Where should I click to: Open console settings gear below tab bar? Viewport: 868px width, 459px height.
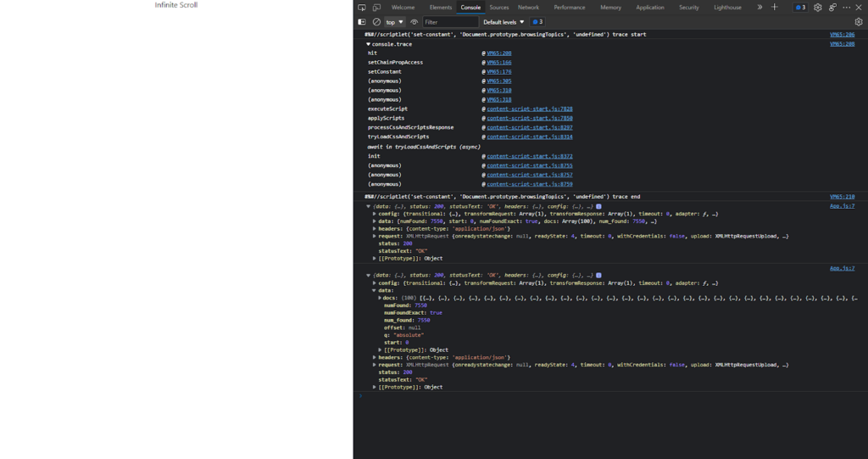click(x=859, y=22)
